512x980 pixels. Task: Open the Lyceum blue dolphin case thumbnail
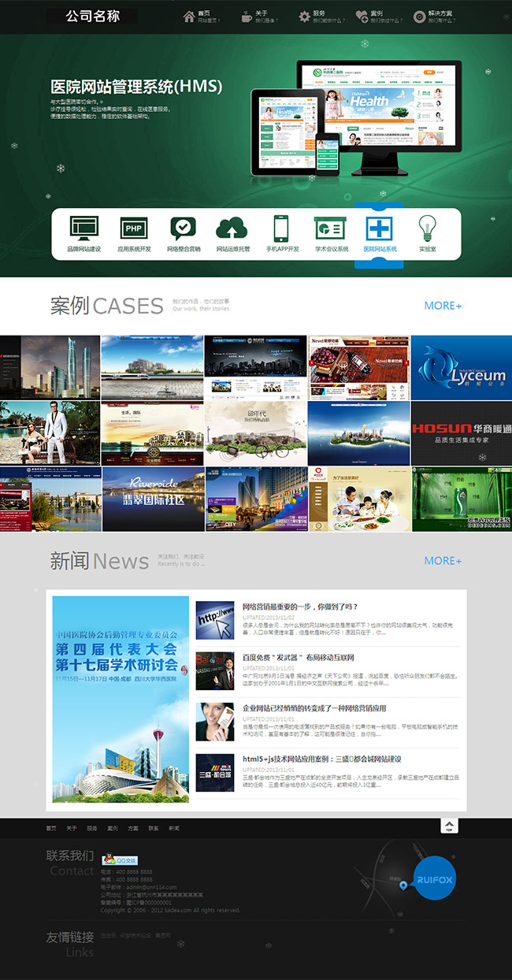[462, 368]
